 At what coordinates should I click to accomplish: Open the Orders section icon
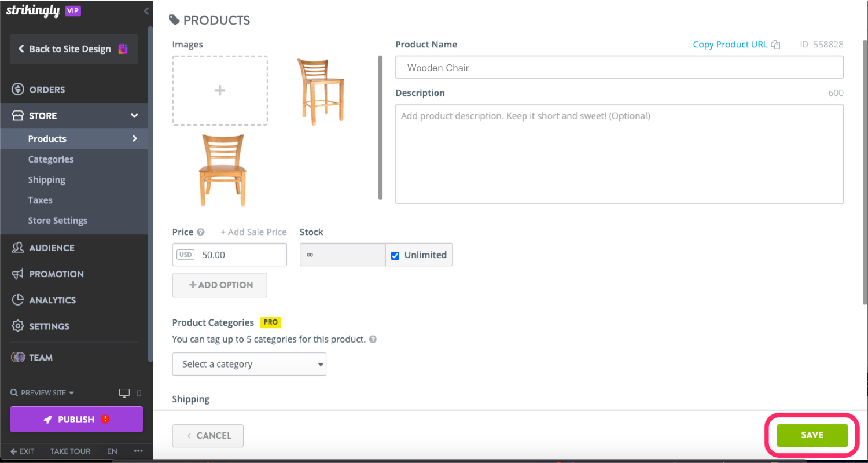click(x=17, y=89)
